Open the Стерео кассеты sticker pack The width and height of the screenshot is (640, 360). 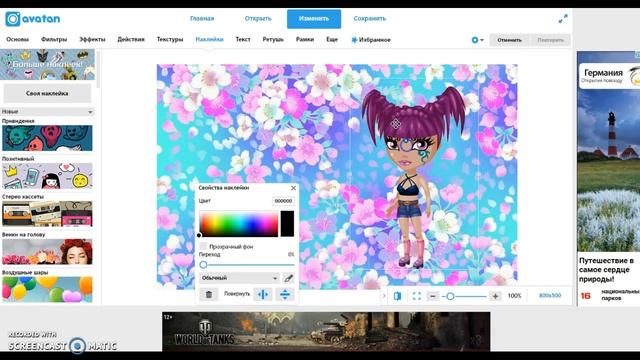click(x=47, y=213)
